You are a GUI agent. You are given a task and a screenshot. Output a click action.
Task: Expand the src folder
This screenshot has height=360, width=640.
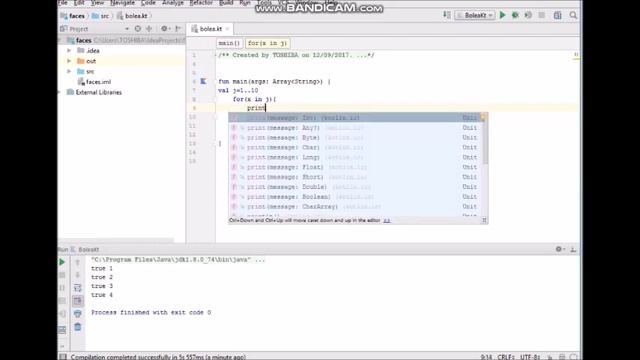pyautogui.click(x=69, y=71)
